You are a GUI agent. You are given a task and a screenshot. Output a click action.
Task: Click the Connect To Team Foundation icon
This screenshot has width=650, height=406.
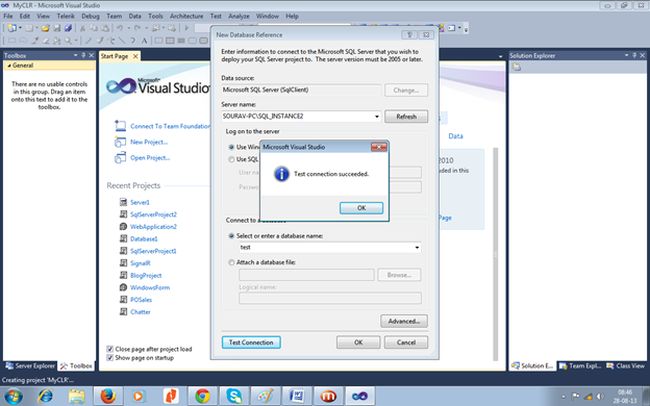click(x=120, y=126)
